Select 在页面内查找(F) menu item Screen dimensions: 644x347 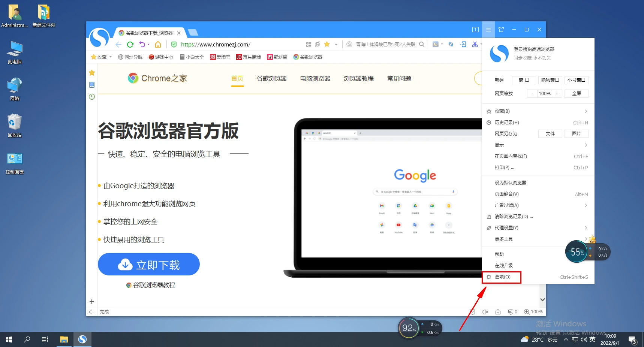[538, 156]
